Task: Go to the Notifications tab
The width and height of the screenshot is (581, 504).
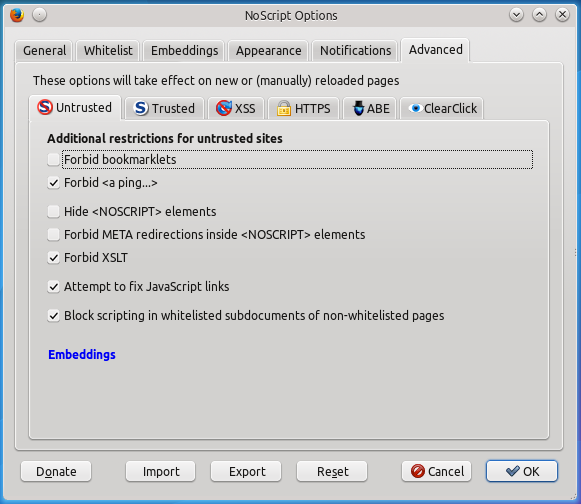Action: 355,50
